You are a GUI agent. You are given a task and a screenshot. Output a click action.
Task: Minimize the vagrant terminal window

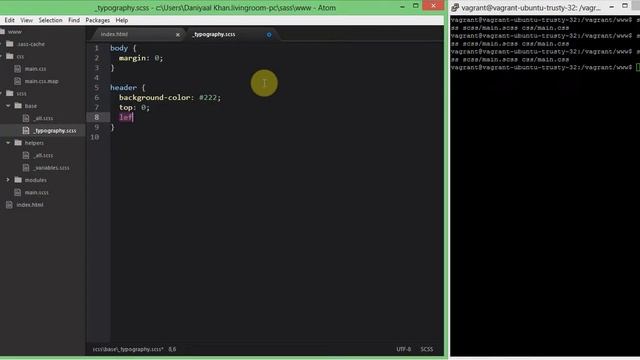pyautogui.click(x=611, y=6)
